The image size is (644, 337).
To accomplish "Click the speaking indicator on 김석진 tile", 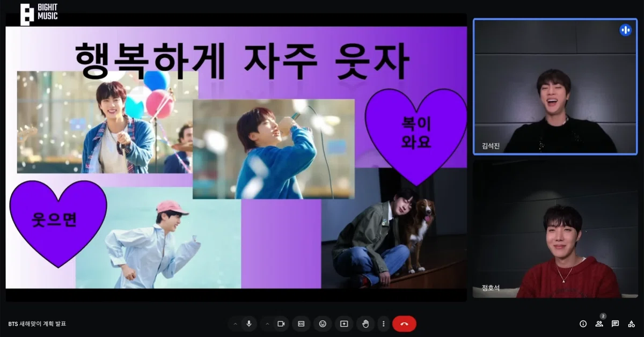I will tap(625, 30).
